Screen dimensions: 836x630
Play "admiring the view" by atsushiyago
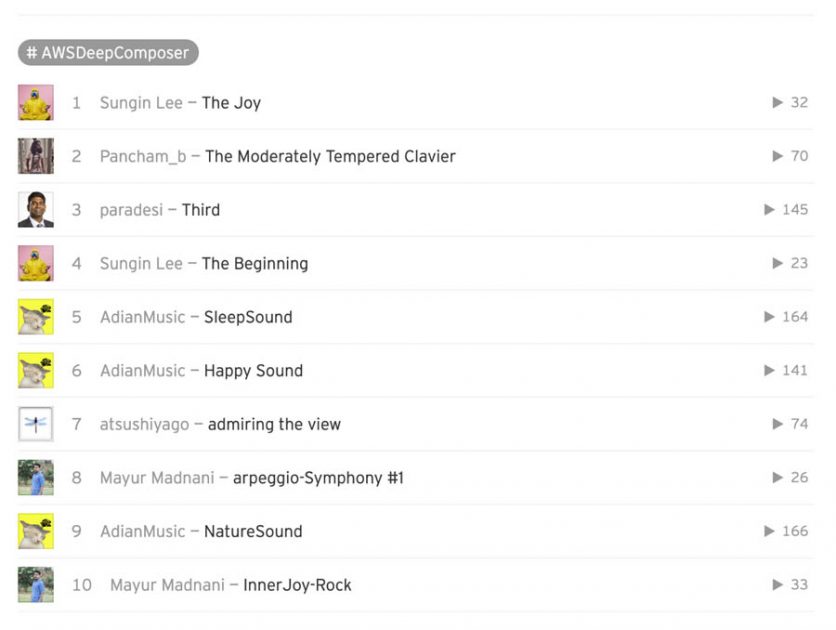coord(775,423)
